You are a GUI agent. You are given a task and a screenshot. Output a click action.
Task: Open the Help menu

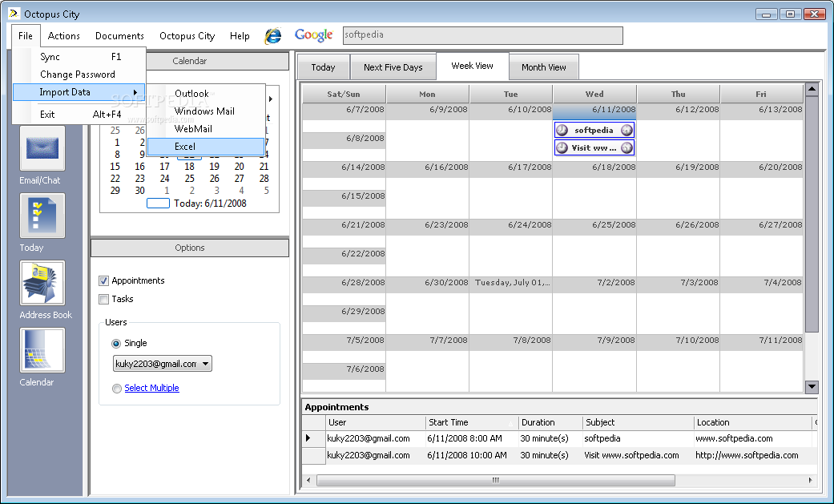click(x=240, y=36)
